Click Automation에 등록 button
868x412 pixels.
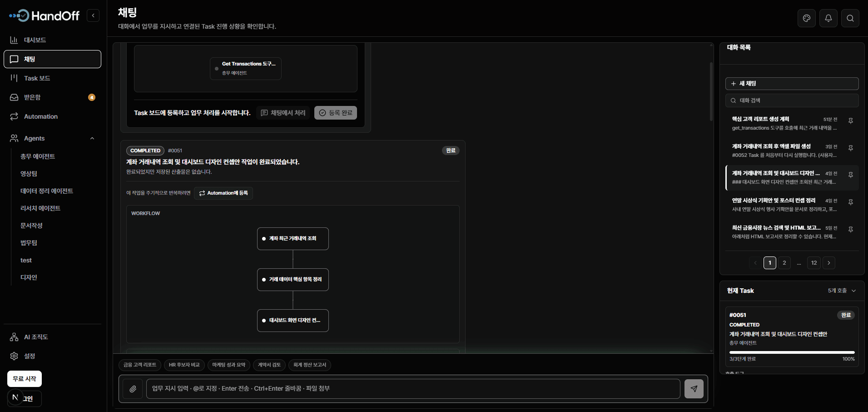point(223,193)
